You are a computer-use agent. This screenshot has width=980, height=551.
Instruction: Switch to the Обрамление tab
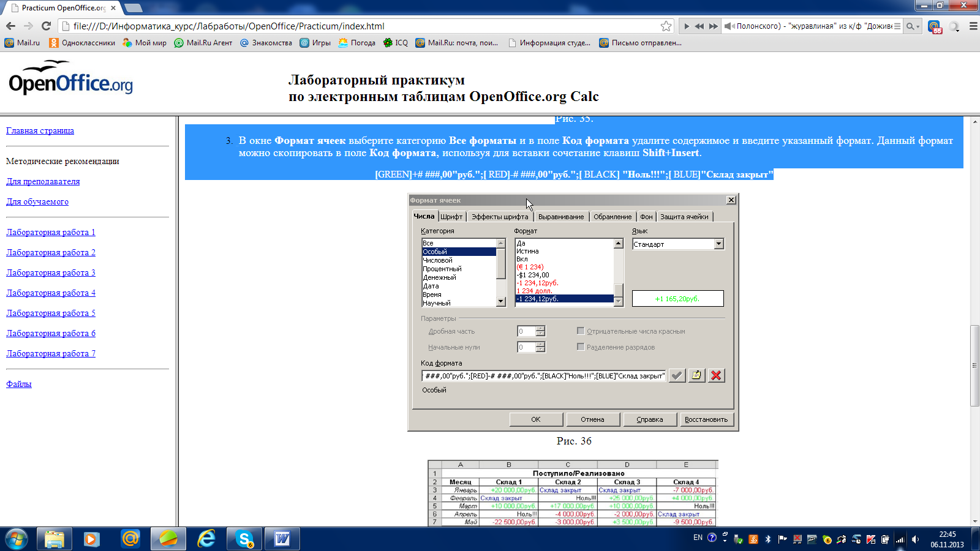pyautogui.click(x=612, y=217)
